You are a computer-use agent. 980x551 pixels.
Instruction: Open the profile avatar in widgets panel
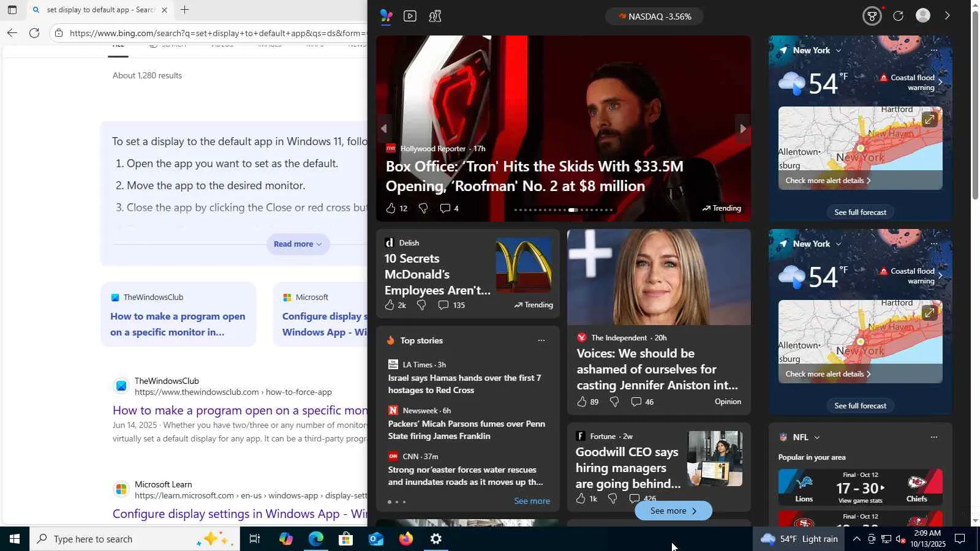coord(923,15)
